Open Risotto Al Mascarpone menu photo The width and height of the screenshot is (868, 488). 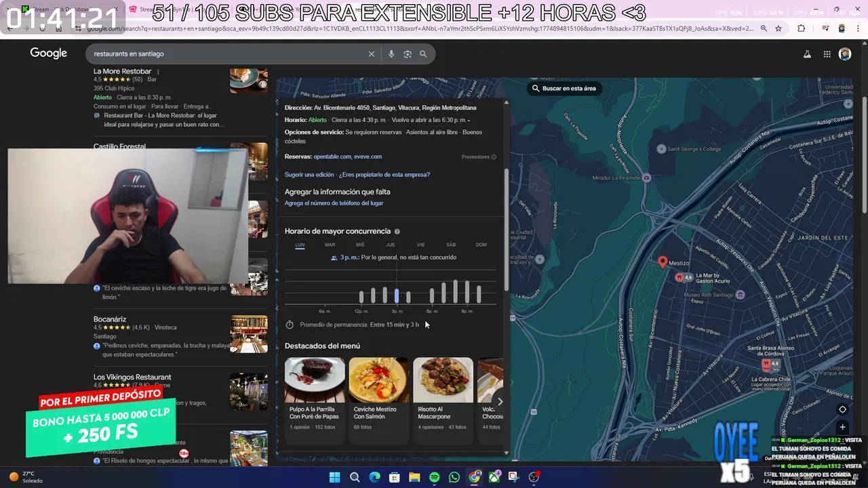click(443, 380)
